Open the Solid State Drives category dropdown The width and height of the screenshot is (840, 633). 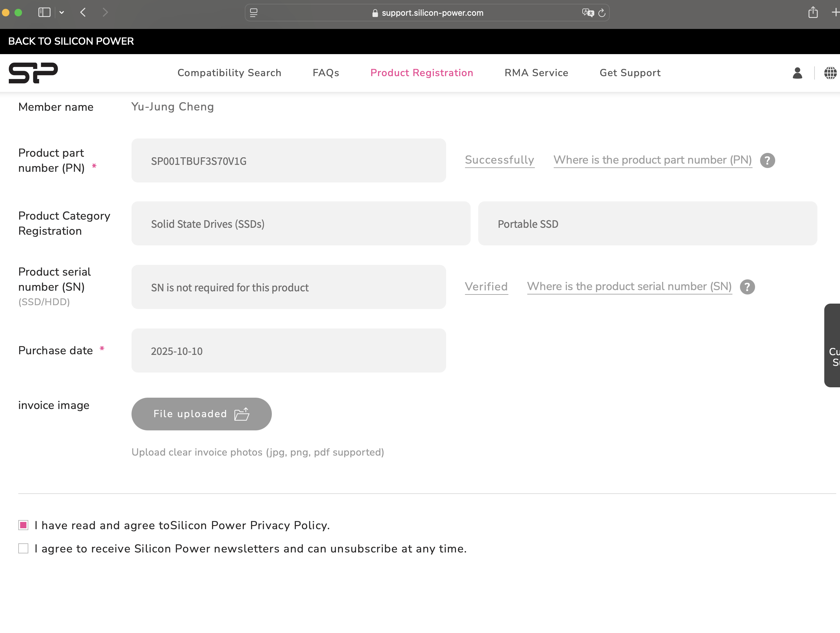coord(300,223)
